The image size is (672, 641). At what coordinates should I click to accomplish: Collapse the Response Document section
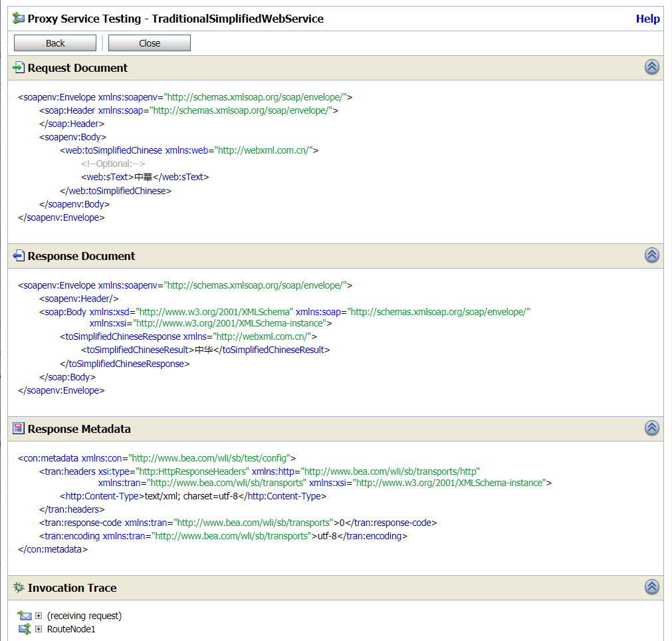click(x=652, y=255)
